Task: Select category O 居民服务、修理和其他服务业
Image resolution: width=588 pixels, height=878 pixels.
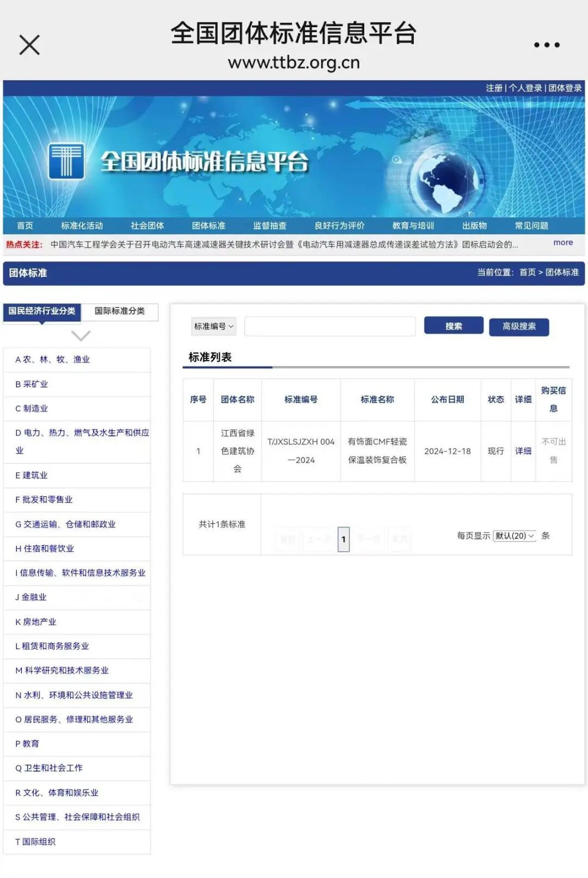Action: (77, 720)
